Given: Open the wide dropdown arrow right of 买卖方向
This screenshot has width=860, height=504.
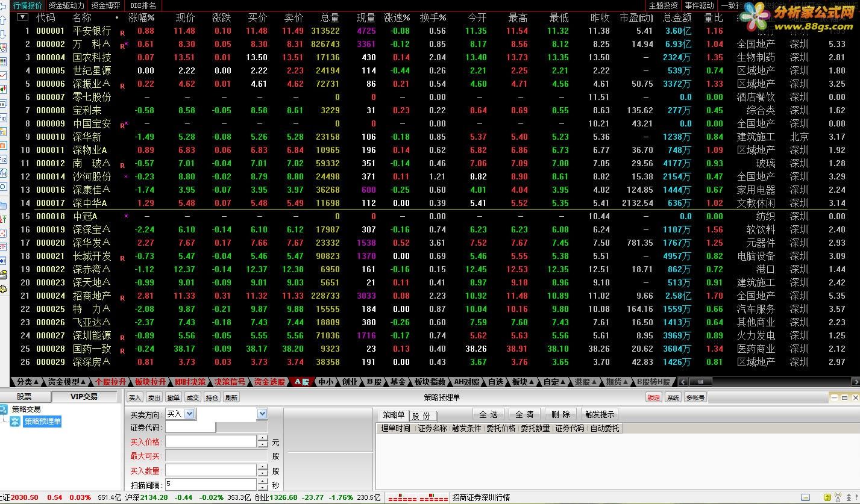Looking at the screenshot, I should (x=262, y=414).
